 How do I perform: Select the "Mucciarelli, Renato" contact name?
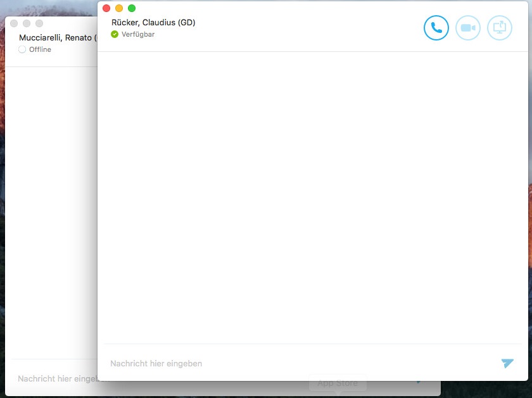(58, 37)
